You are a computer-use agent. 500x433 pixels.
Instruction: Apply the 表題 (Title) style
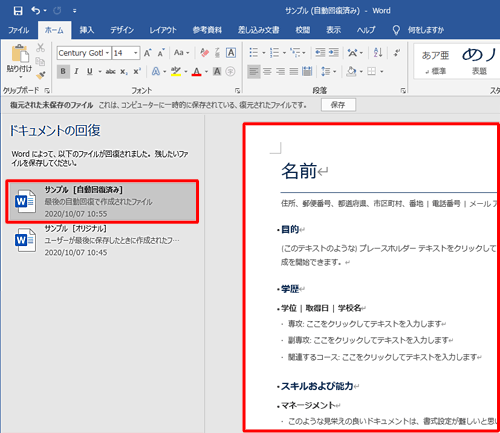tap(479, 61)
